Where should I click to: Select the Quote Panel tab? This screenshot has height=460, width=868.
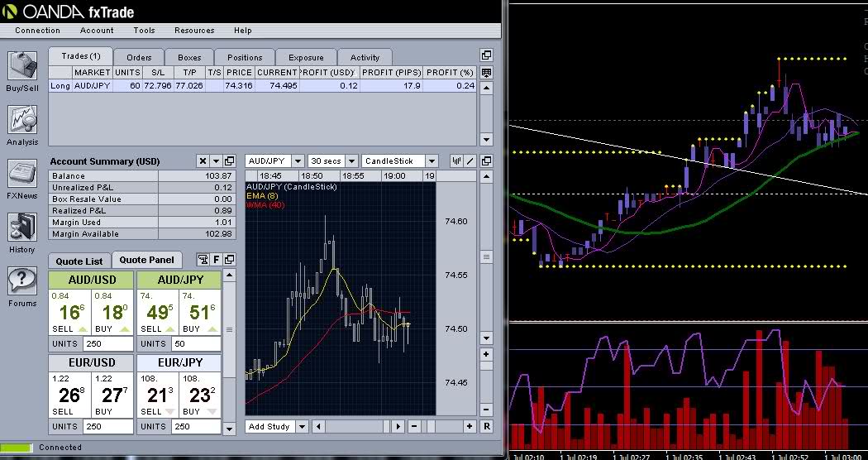coord(146,260)
